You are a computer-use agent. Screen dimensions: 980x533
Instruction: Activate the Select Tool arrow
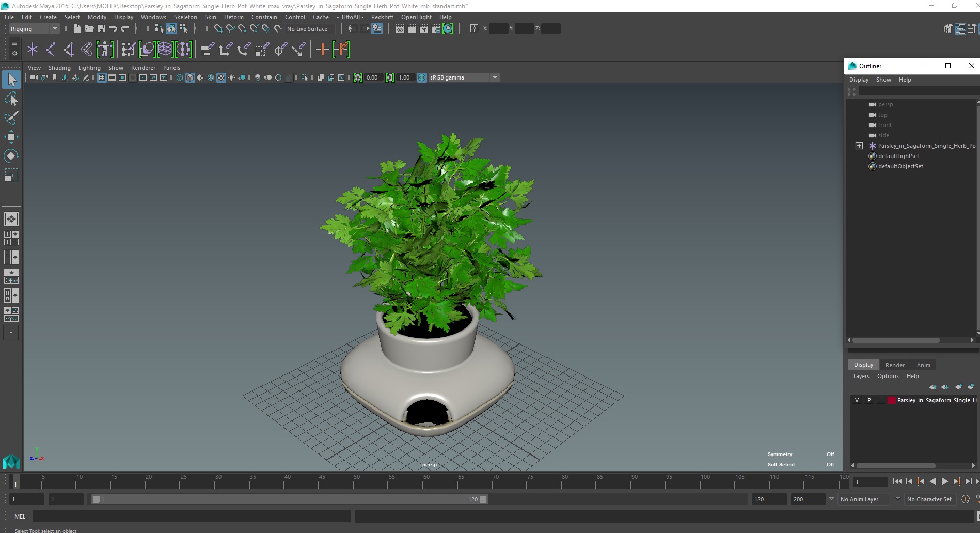[x=11, y=80]
